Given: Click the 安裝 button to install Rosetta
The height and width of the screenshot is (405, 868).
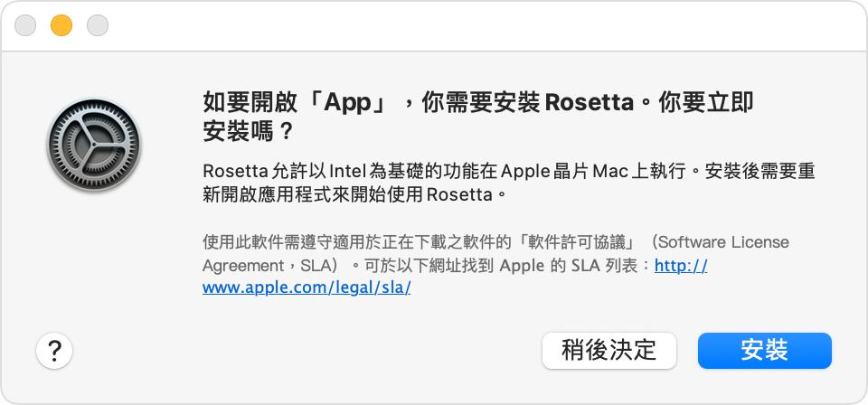Looking at the screenshot, I should (x=765, y=351).
